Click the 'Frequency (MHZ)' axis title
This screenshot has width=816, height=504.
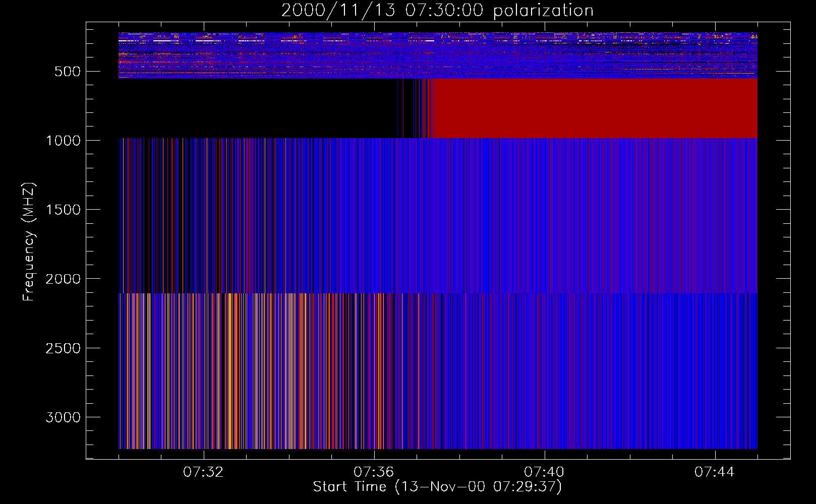click(x=29, y=241)
